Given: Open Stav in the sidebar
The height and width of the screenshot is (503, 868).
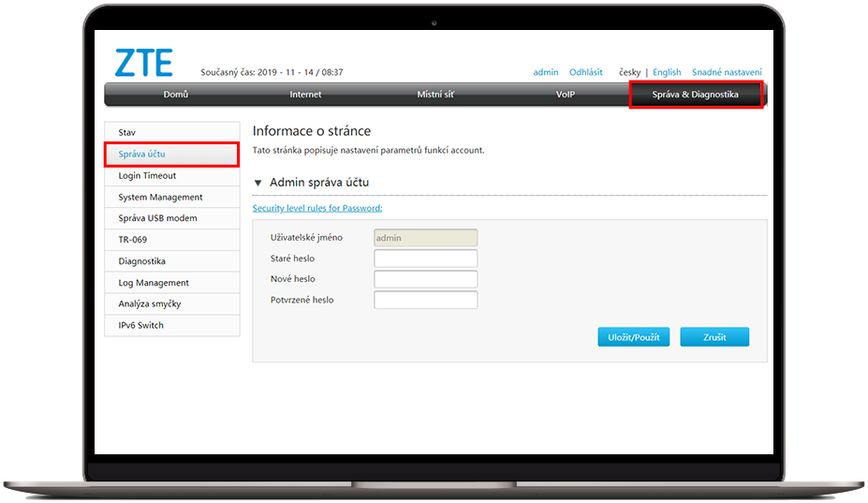Looking at the screenshot, I should click(171, 133).
